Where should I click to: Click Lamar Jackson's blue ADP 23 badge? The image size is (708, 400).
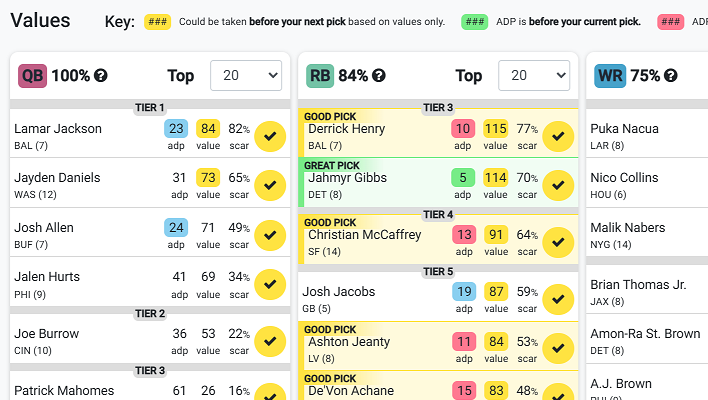[x=176, y=128]
